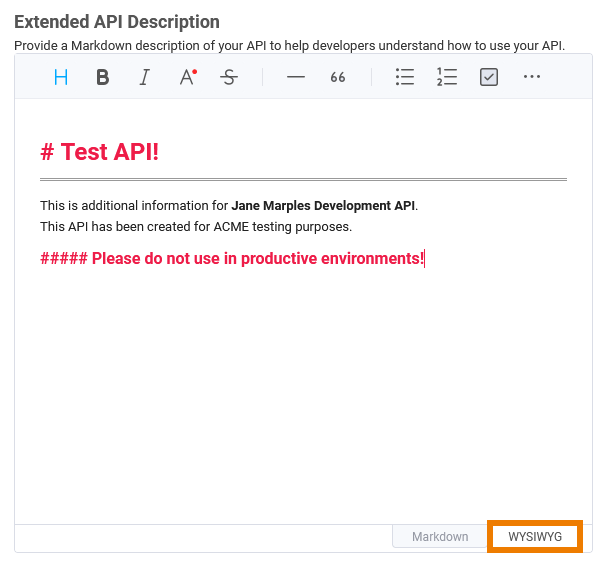Click the '# Test API!' heading

(x=100, y=152)
